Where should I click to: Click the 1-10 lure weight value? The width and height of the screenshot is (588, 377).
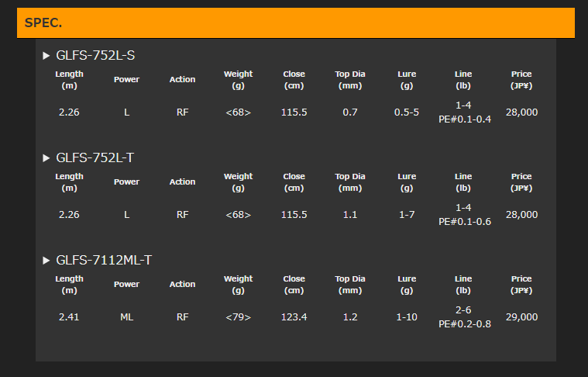[x=407, y=317]
